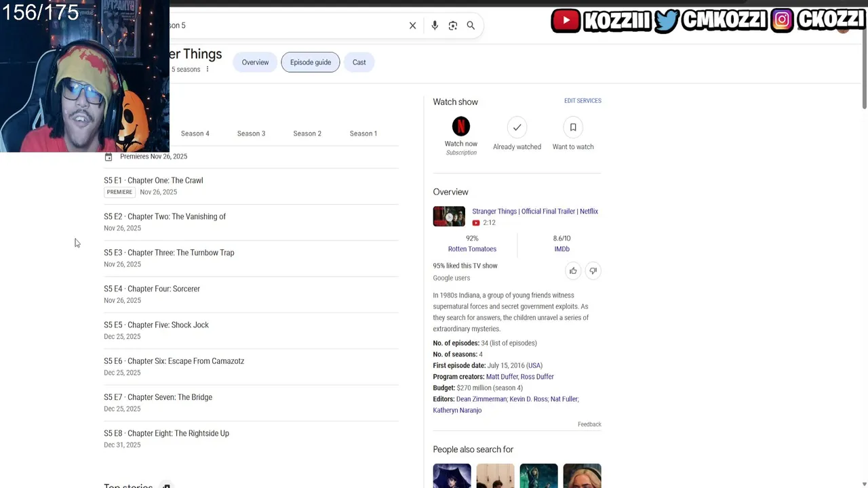
Task: Open episode S5 E8 The Rightside Up
Action: [251, 439]
